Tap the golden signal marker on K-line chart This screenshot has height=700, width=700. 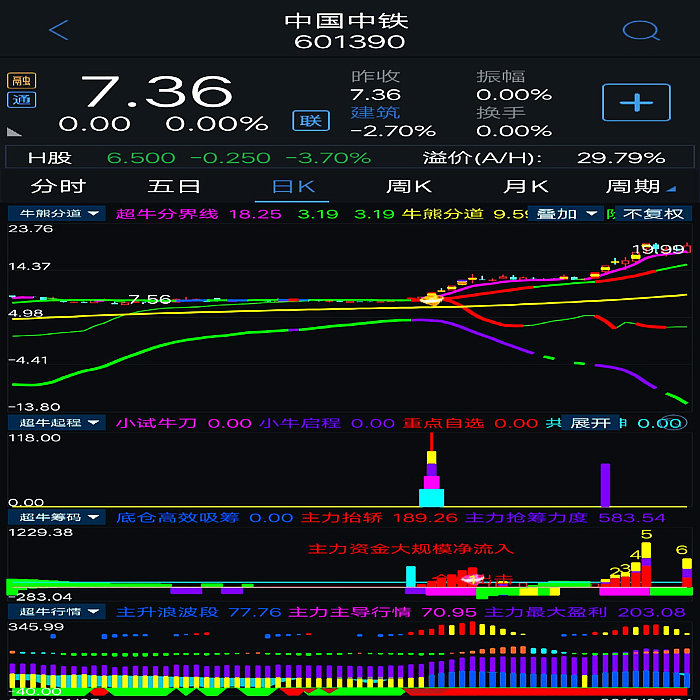(432, 298)
